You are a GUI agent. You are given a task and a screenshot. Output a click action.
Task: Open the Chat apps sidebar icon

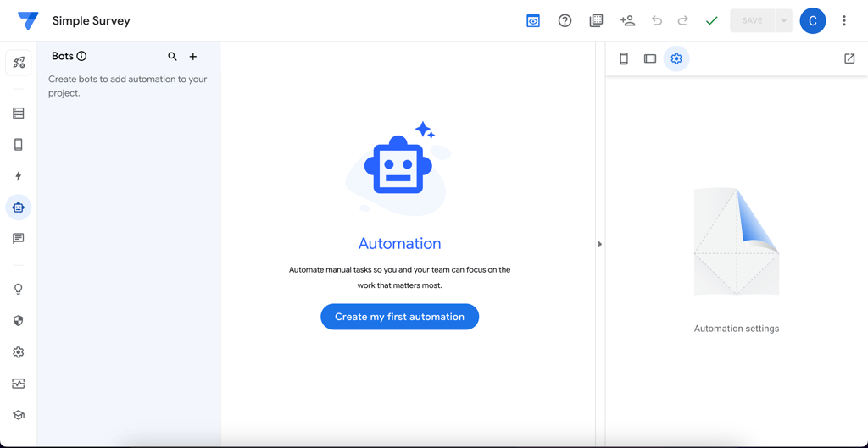[x=19, y=238]
